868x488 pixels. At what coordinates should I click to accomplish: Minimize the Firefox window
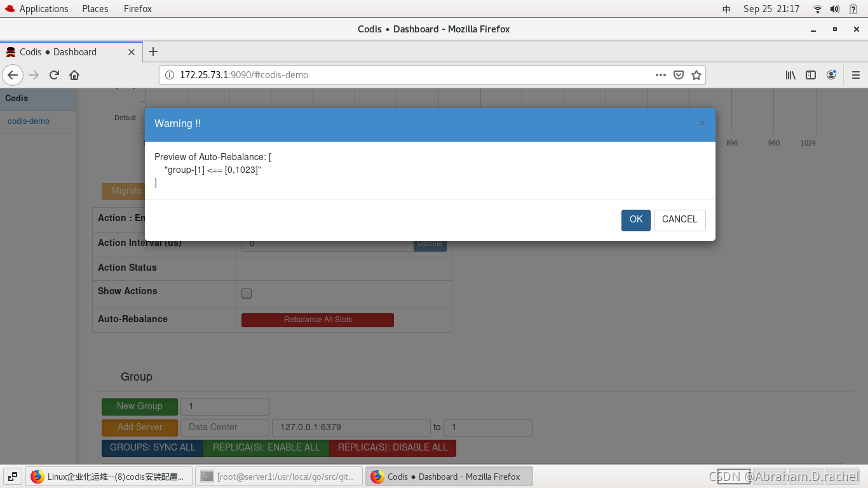tap(813, 29)
